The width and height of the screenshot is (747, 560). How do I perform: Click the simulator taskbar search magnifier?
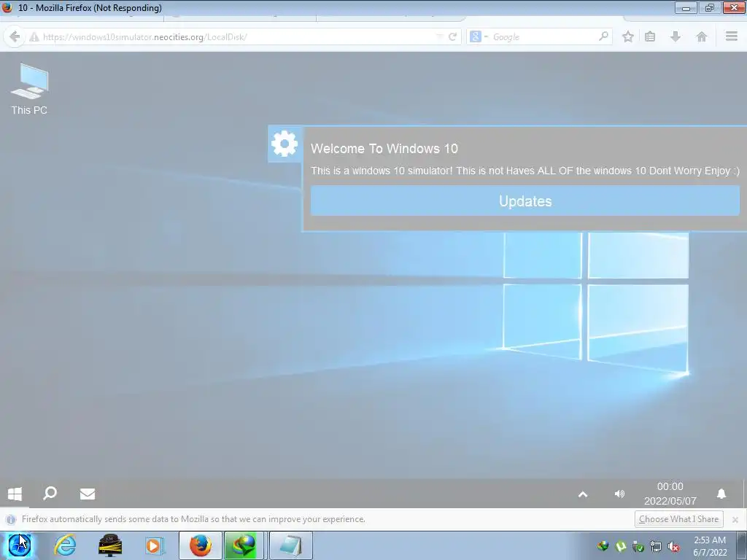(50, 494)
